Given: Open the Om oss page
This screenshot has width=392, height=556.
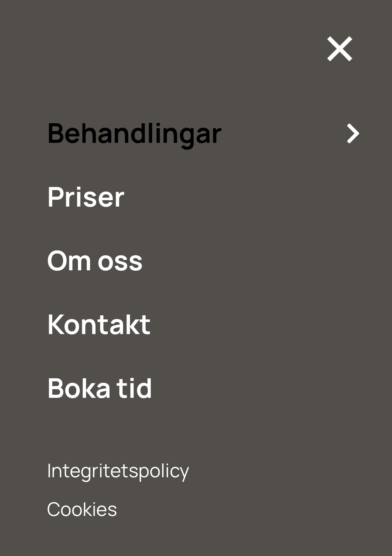Looking at the screenshot, I should (95, 261).
